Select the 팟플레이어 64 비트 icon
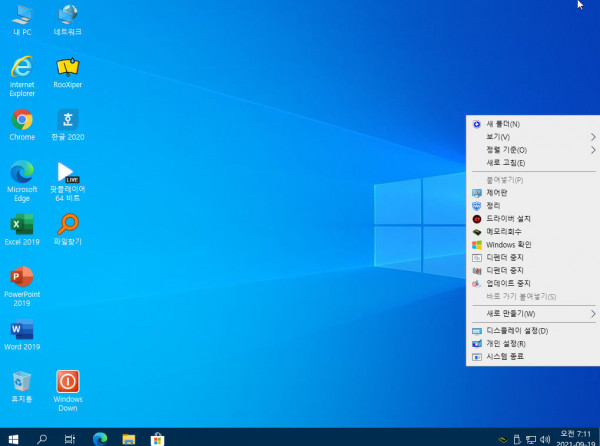Image resolution: width=600 pixels, height=446 pixels. tap(68, 181)
